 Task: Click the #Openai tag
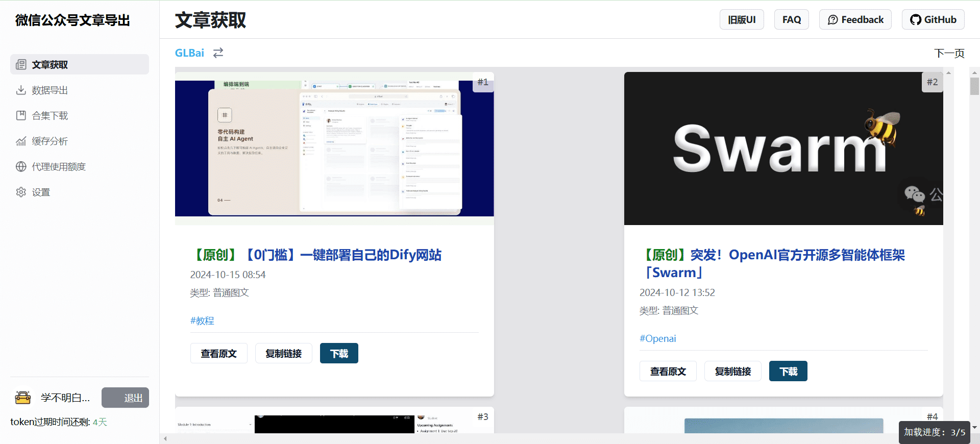(657, 338)
